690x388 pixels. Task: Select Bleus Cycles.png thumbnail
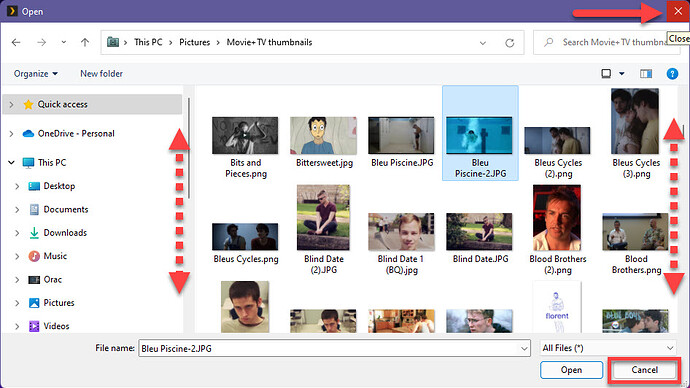245,237
